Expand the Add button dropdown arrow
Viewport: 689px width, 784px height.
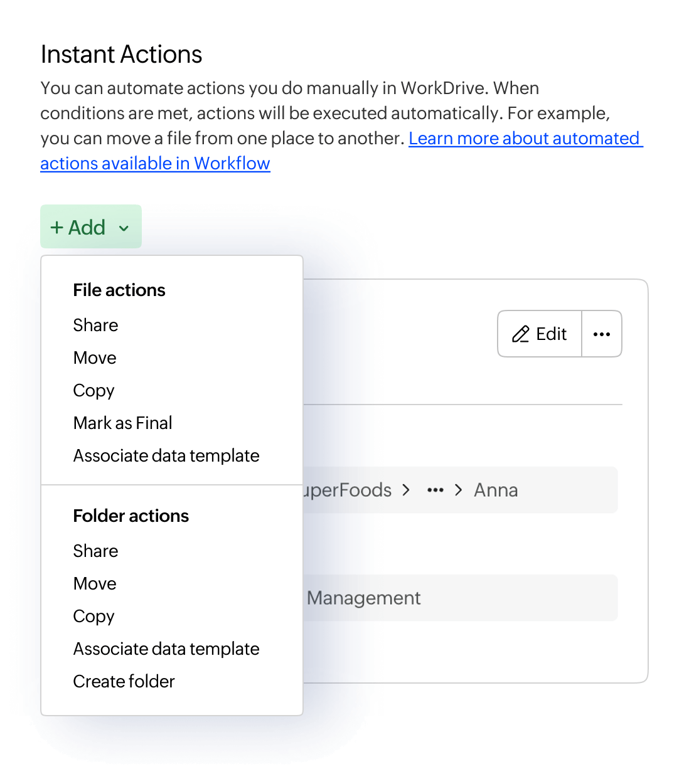tap(124, 228)
